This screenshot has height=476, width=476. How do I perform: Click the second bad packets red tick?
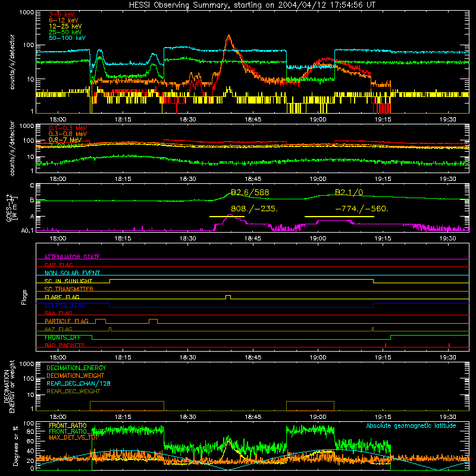click(x=449, y=345)
